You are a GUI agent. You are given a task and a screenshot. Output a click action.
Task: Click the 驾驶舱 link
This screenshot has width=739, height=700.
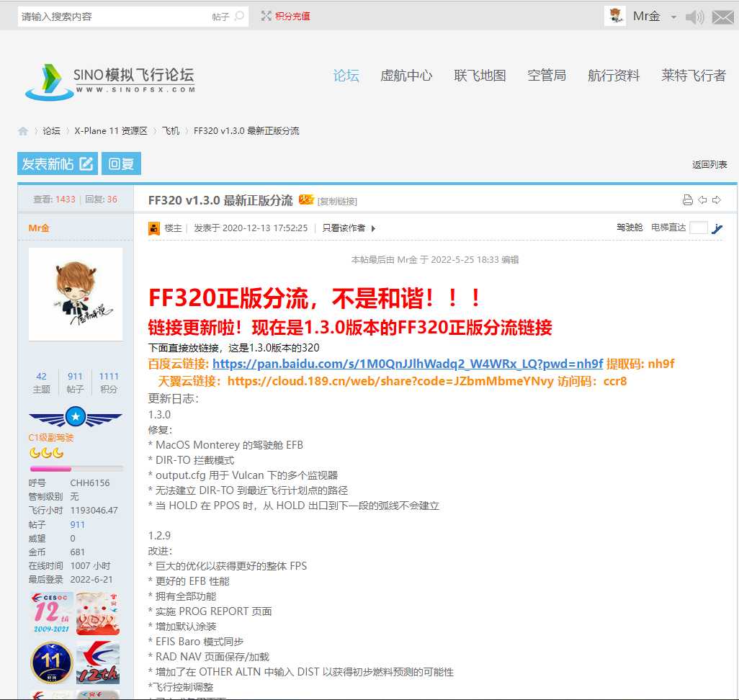coord(630,228)
